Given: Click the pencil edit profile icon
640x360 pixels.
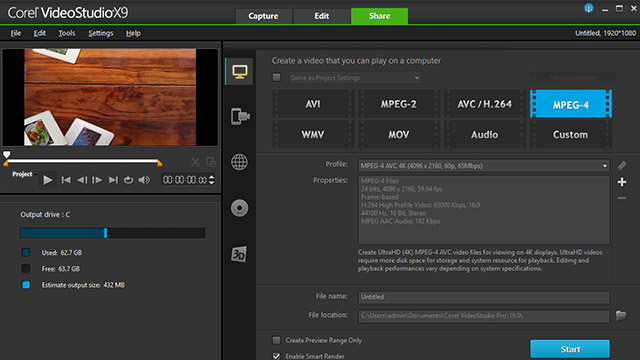Looking at the screenshot, I should [x=622, y=165].
